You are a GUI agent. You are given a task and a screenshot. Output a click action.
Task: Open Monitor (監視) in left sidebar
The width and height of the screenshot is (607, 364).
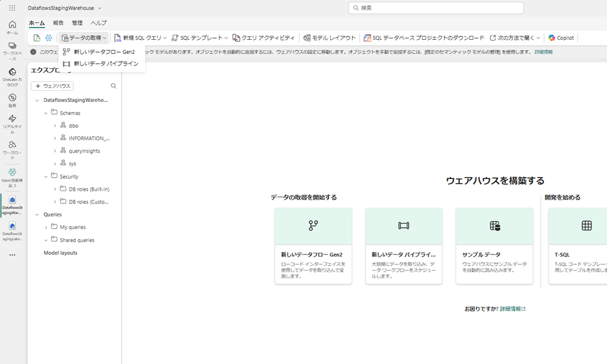(x=12, y=100)
